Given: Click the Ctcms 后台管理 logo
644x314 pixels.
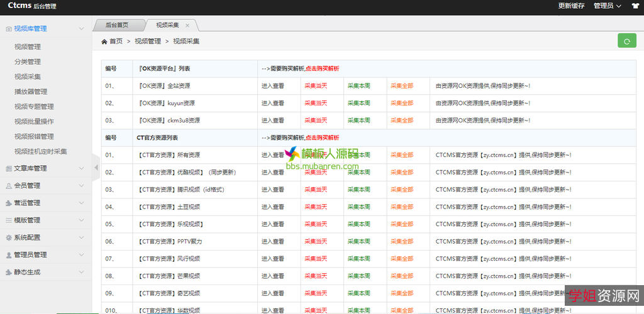Looking at the screenshot, I should [x=32, y=6].
